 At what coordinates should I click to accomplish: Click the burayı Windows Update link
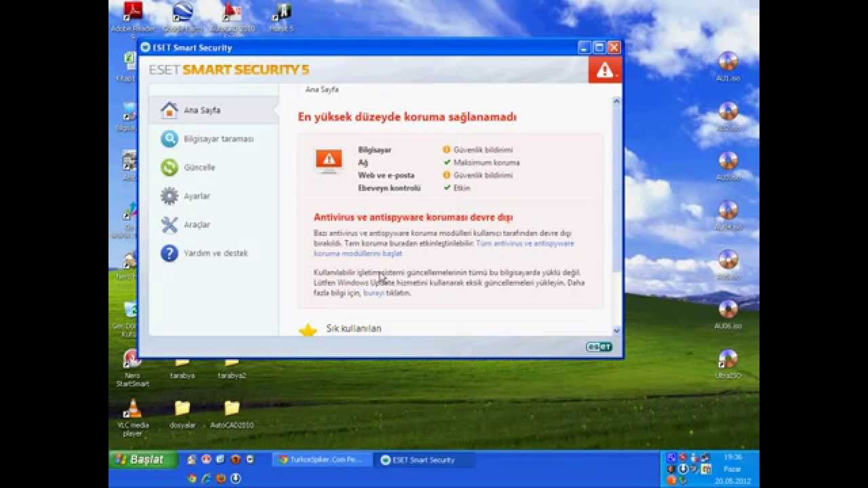[373, 293]
